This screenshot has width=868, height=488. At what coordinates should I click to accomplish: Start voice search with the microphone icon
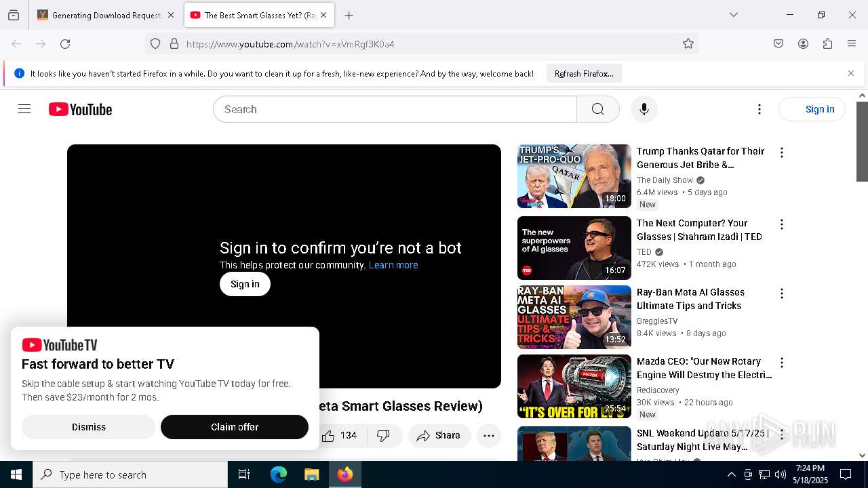click(644, 109)
